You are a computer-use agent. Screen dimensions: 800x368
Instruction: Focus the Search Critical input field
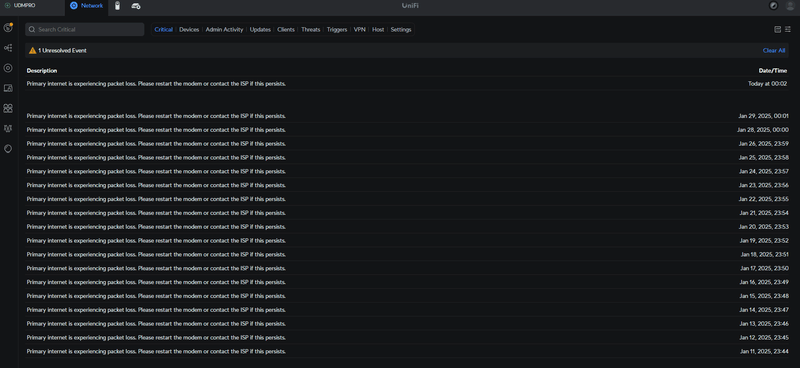click(85, 30)
